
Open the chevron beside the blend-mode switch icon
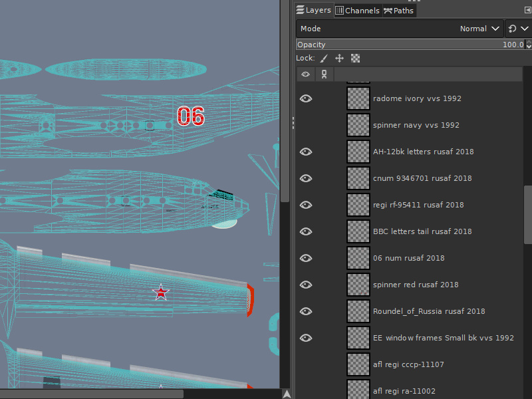click(x=525, y=28)
